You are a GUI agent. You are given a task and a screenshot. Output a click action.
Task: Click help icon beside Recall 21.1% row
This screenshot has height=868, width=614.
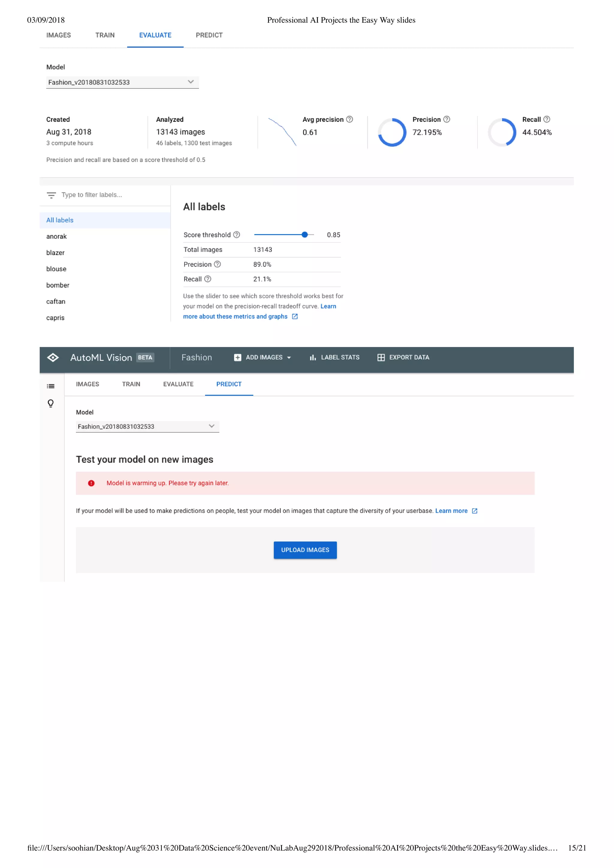click(x=207, y=279)
